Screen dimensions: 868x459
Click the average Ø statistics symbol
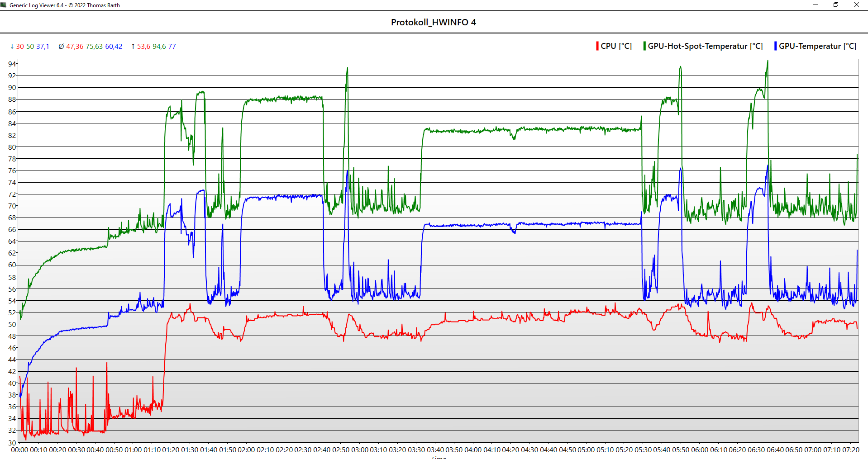62,46
